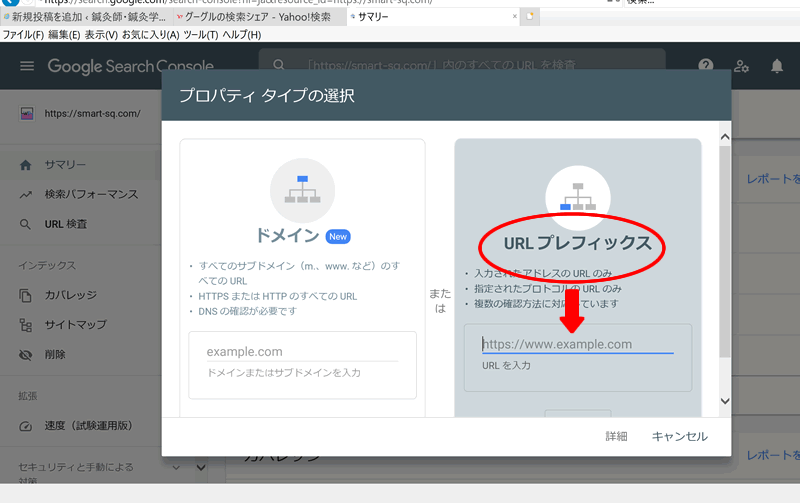Click the キャンセル button
The image size is (800, 503).
click(x=679, y=436)
